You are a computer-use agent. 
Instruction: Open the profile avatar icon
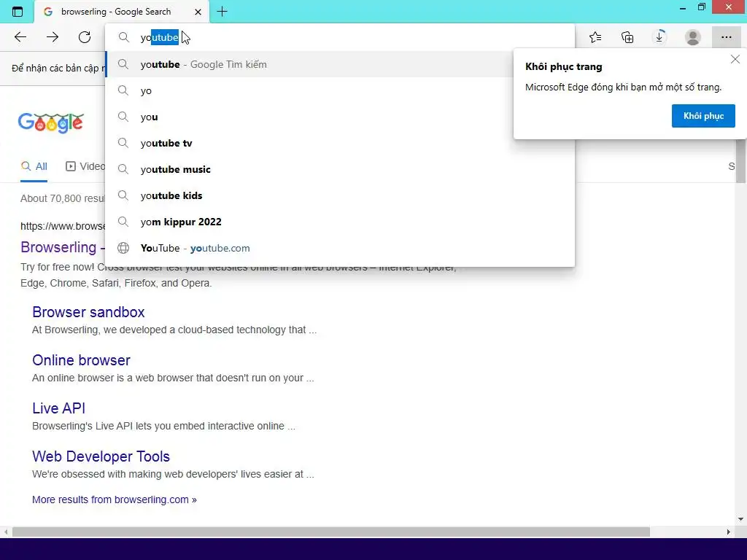[x=693, y=37]
